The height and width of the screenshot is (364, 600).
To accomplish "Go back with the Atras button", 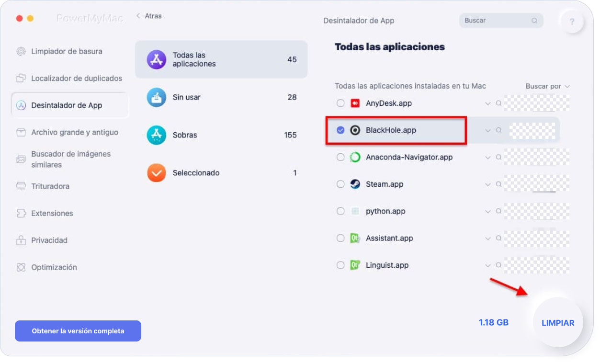I will tap(149, 16).
